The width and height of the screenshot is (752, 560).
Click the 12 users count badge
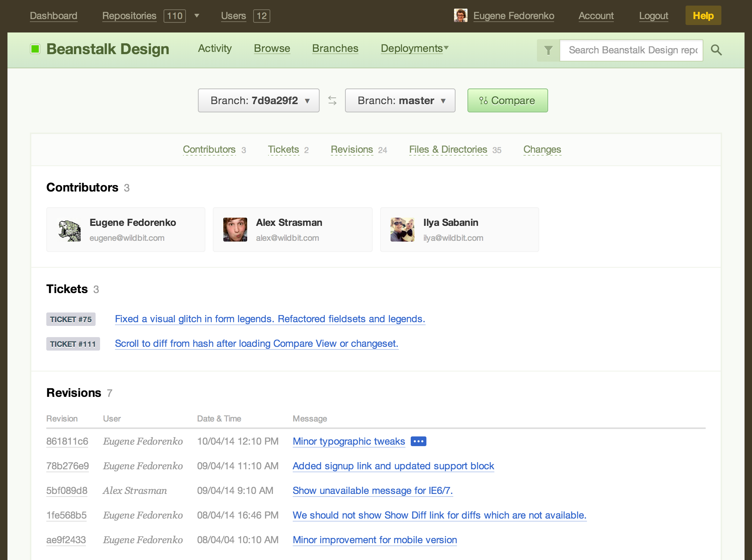[x=262, y=16]
